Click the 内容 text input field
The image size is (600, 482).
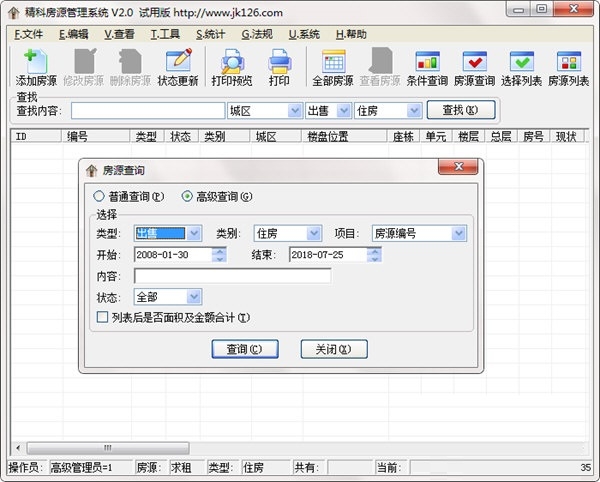tap(233, 276)
